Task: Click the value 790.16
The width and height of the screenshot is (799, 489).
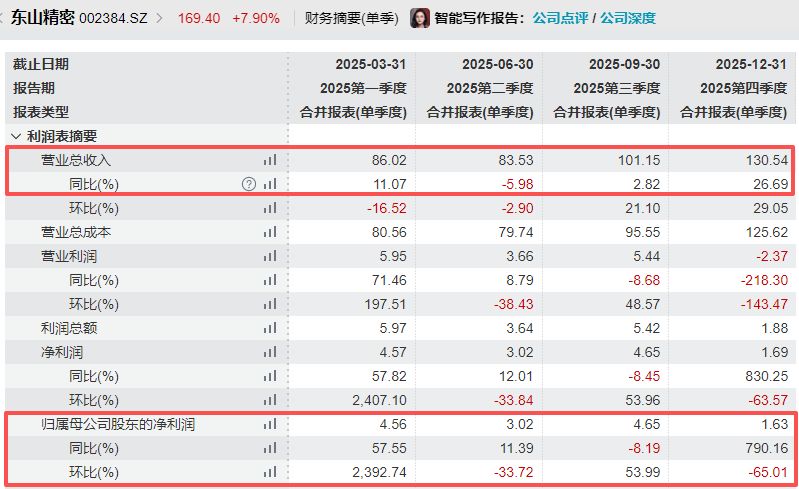Action: pyautogui.click(x=766, y=448)
